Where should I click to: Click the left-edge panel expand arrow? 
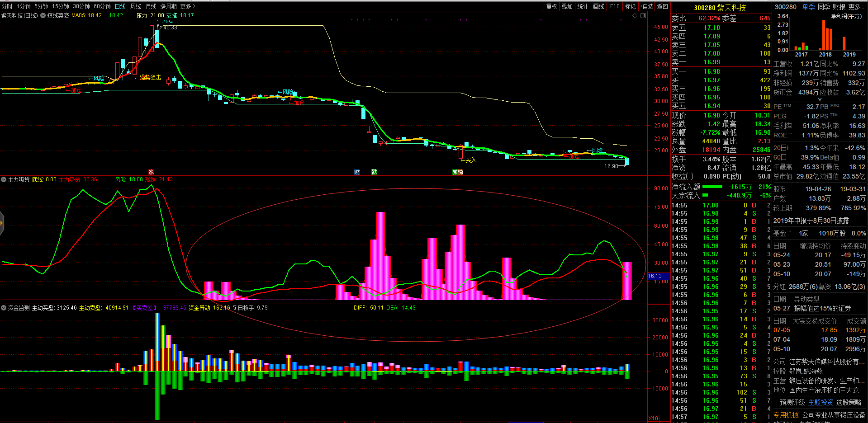(2, 223)
